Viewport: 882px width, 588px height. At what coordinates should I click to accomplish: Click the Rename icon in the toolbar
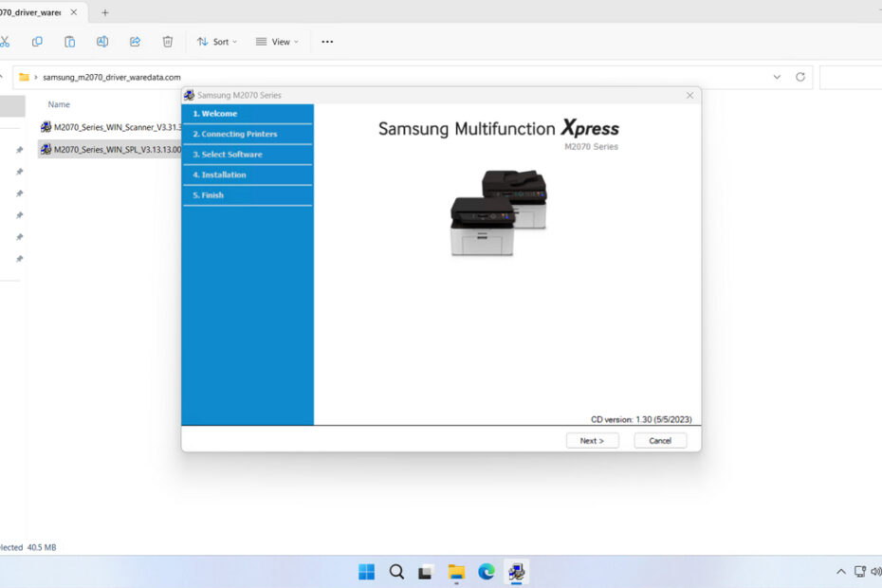click(101, 42)
